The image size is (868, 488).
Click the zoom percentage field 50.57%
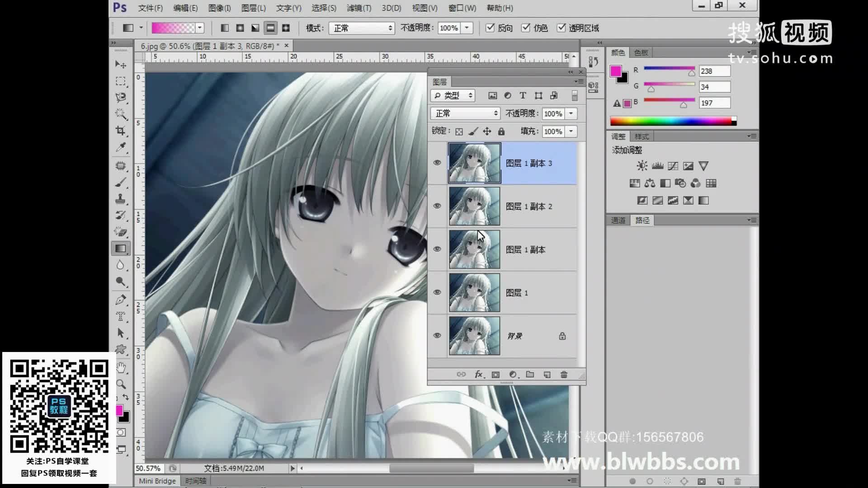point(148,468)
